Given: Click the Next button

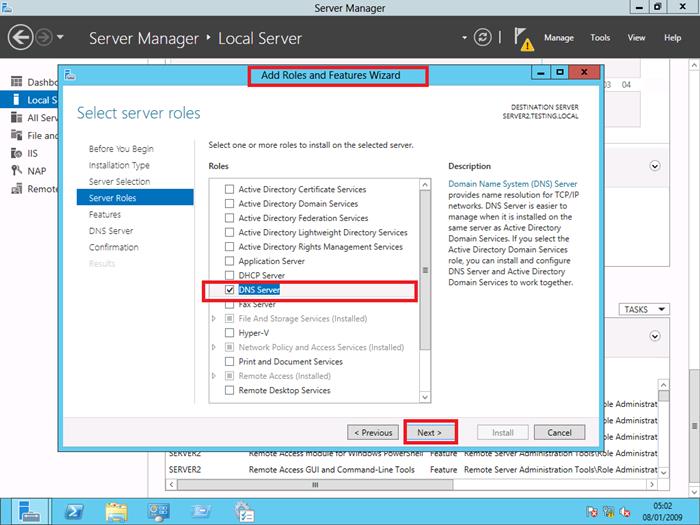Looking at the screenshot, I should click(430, 432).
